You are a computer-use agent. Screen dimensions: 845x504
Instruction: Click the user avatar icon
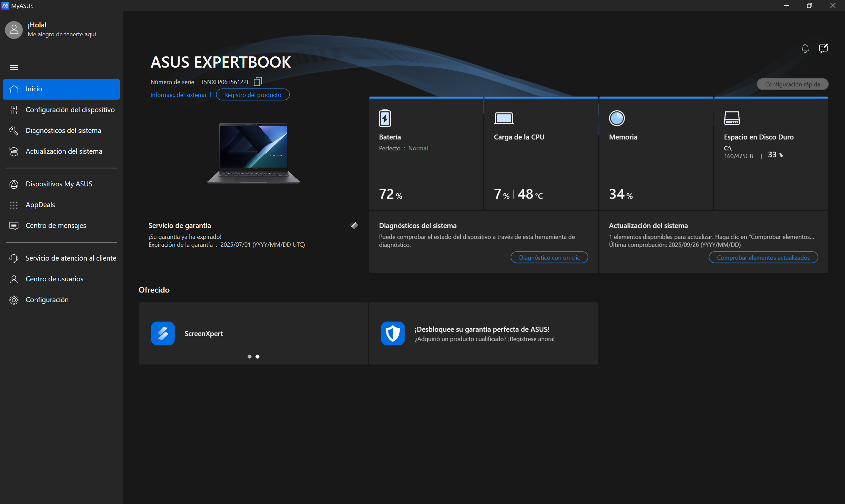[x=14, y=30]
